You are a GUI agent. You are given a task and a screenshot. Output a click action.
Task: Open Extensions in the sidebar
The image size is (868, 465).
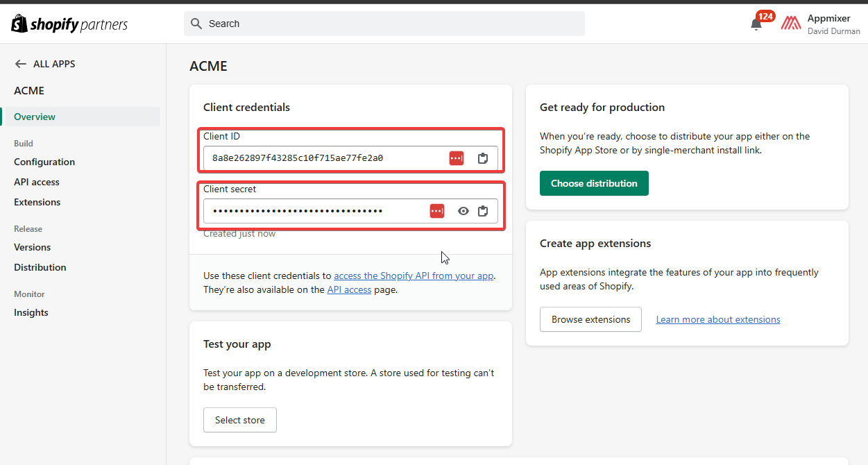pyautogui.click(x=37, y=202)
